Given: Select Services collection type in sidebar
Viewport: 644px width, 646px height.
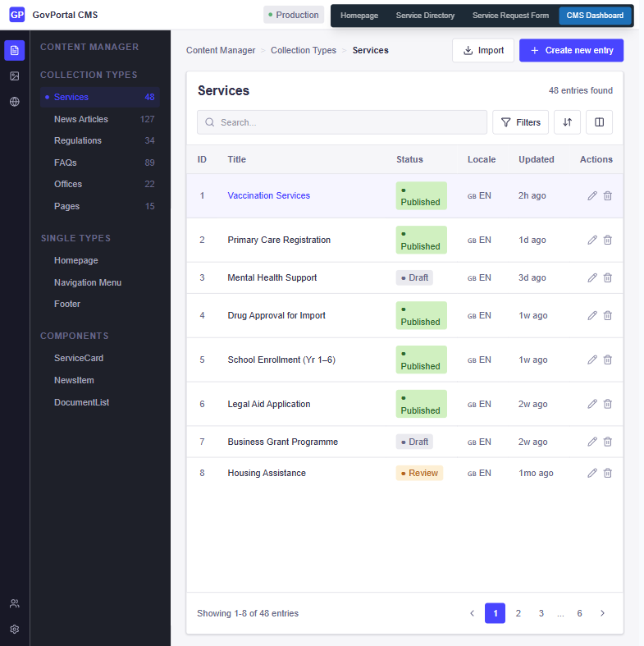Looking at the screenshot, I should pos(99,97).
